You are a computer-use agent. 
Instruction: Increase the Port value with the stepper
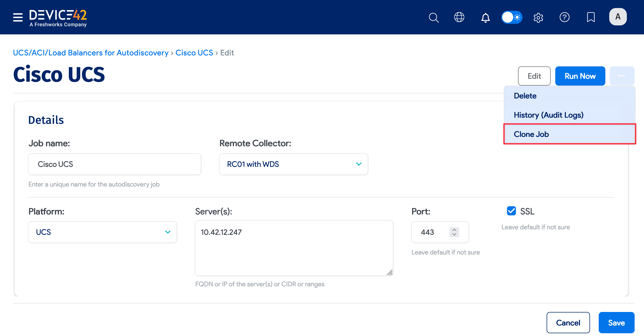coord(454,229)
